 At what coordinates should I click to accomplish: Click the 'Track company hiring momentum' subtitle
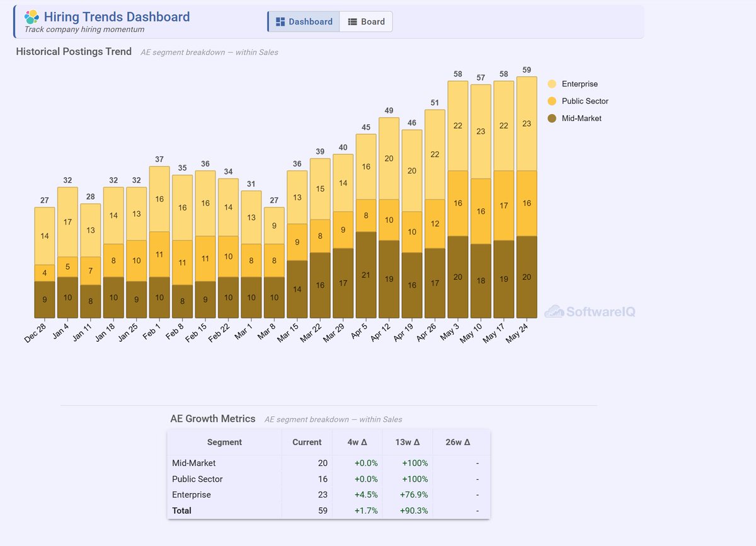pos(84,29)
